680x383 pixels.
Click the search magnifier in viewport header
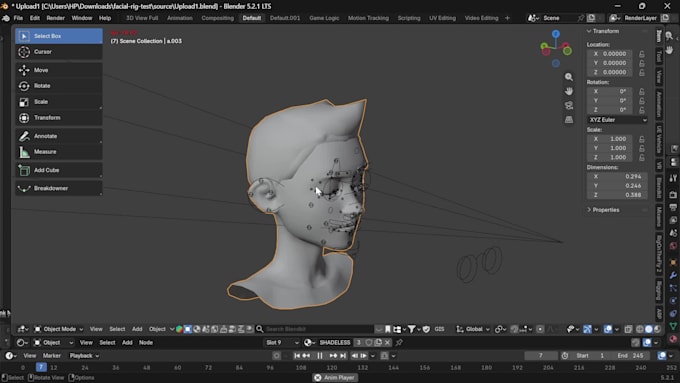pyautogui.click(x=260, y=329)
